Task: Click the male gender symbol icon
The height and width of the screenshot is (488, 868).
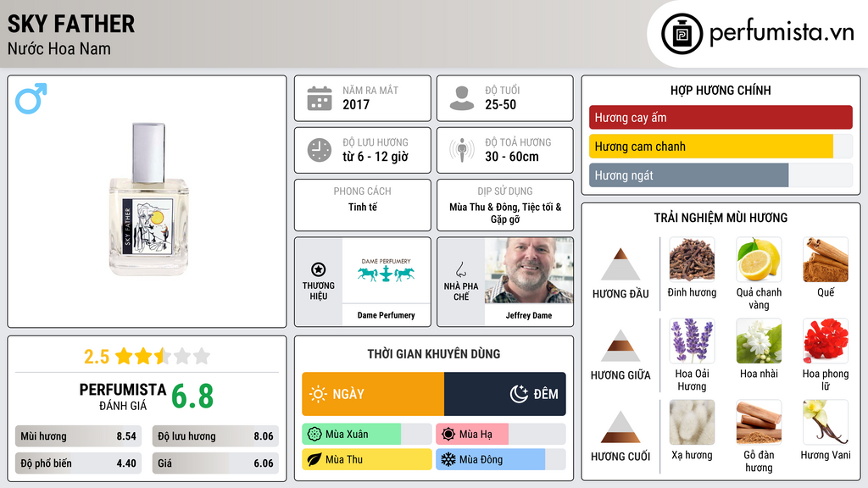Action: 31,98
